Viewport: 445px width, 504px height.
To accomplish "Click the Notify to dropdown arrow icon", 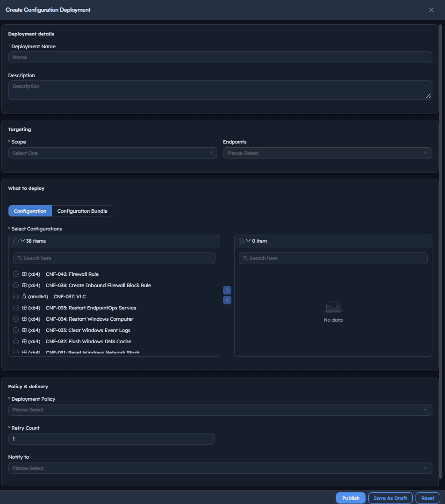I will click(425, 468).
